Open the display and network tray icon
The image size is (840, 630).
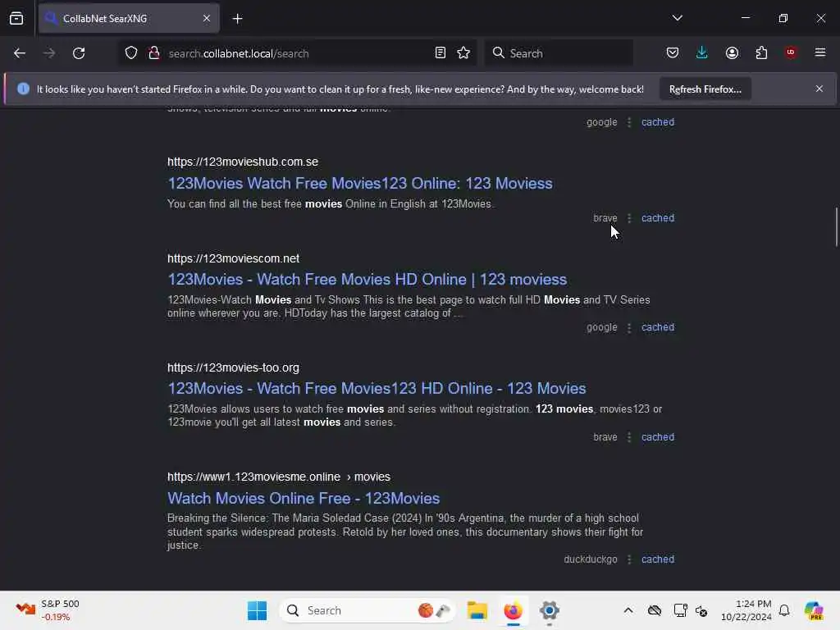pos(680,610)
